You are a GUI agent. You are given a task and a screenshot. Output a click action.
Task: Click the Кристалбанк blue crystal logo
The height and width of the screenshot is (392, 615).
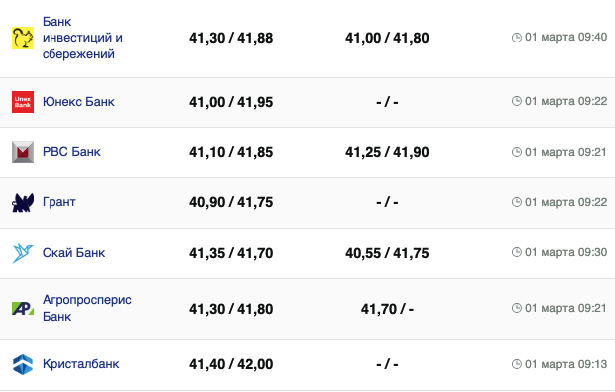pyautogui.click(x=23, y=364)
